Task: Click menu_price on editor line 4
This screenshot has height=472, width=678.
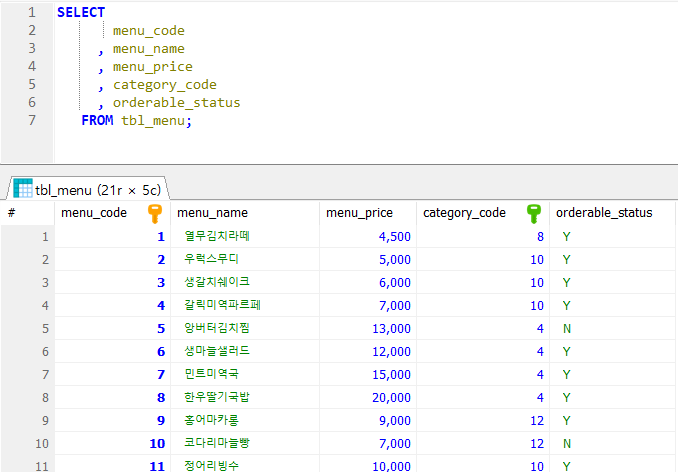Action: click(x=153, y=67)
